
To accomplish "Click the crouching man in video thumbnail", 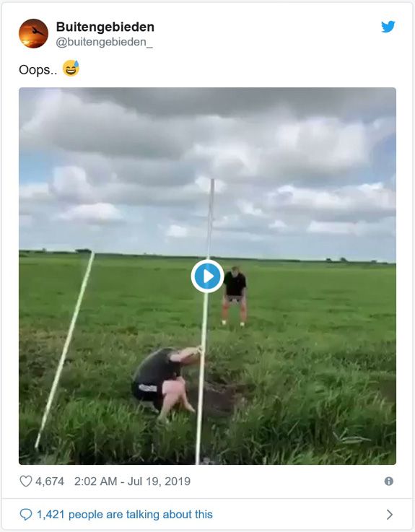I will (x=165, y=383).
